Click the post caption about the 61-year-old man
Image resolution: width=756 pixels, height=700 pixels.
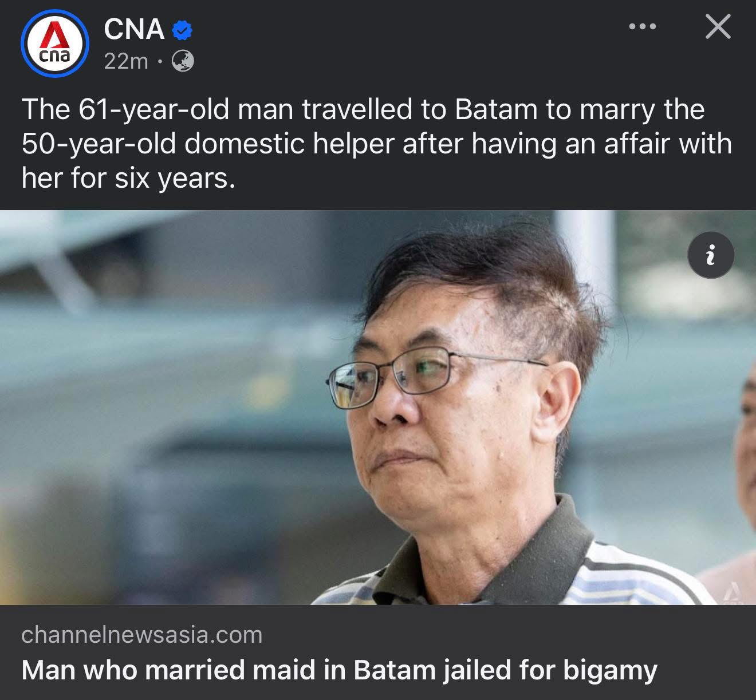[377, 143]
